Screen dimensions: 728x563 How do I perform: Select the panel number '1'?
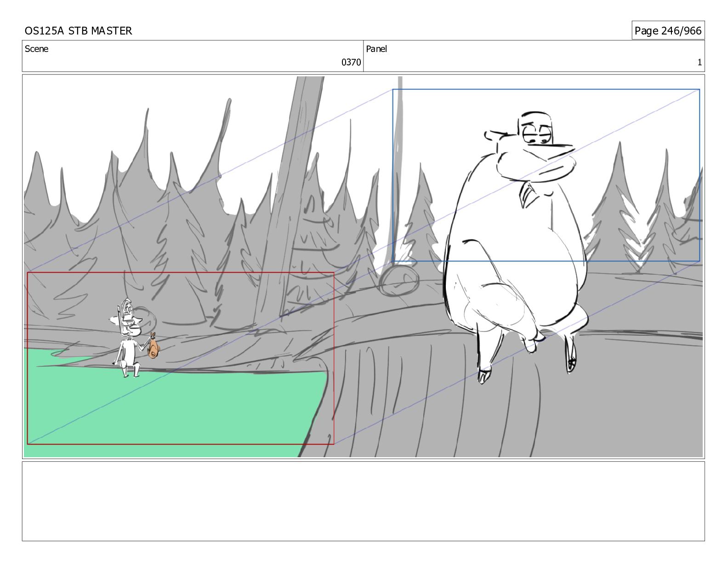[x=700, y=63]
